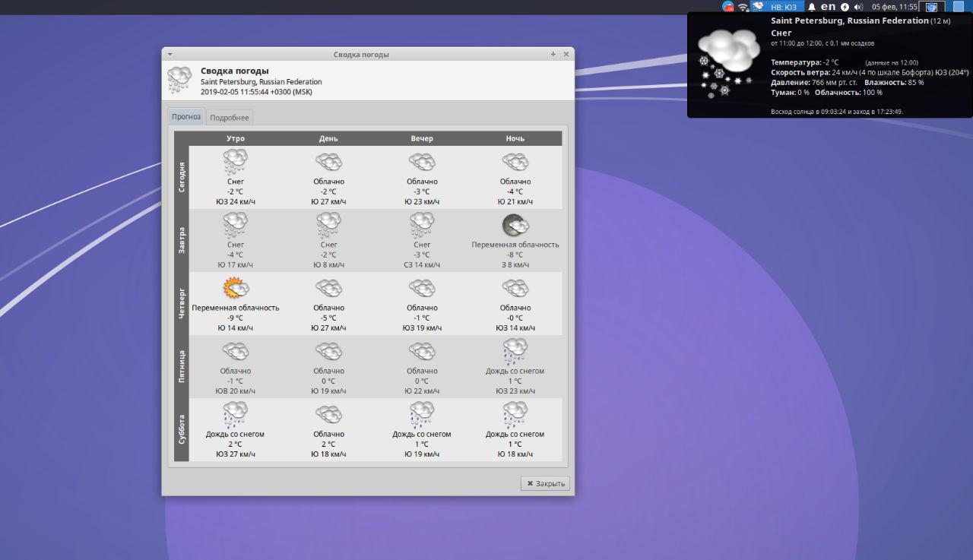The image size is (973, 560).
Task: Click tomorrow night's moon and cloud icon
Action: click(x=515, y=225)
